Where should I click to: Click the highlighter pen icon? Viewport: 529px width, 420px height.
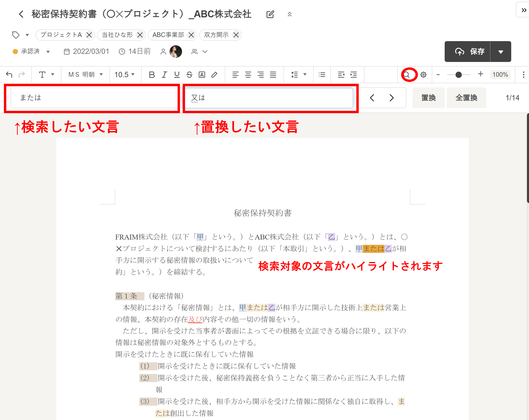coord(214,74)
